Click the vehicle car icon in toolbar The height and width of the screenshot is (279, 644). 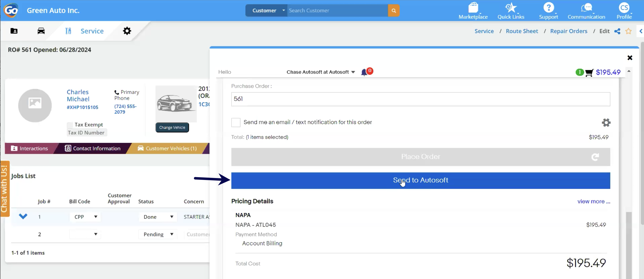[x=41, y=31]
